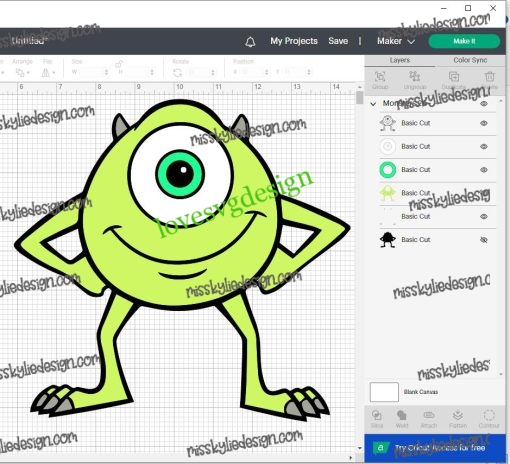
Task: Adjust the height H stepper arrows
Action: (x=152, y=72)
